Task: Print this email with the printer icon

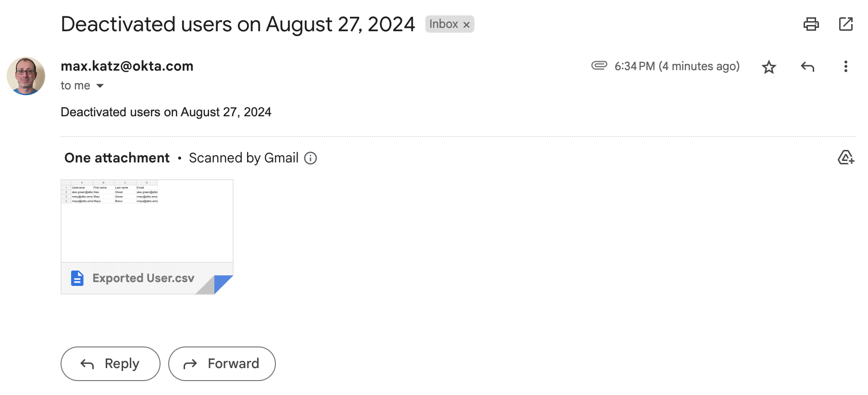Action: pos(811,24)
